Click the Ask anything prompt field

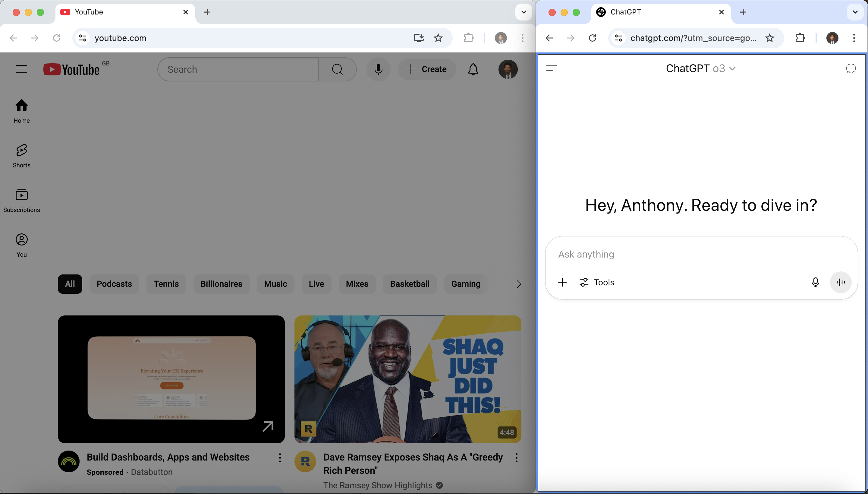tap(701, 254)
